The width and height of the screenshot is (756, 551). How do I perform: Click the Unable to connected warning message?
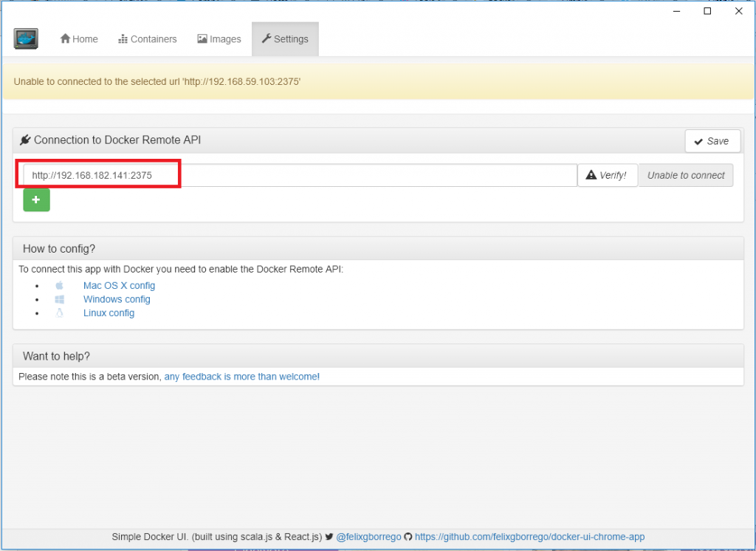[157, 81]
